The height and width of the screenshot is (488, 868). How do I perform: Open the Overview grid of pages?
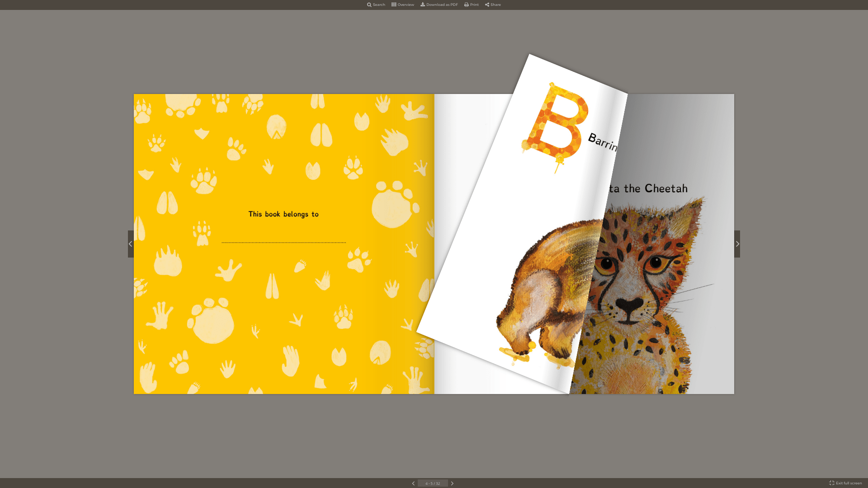(403, 5)
